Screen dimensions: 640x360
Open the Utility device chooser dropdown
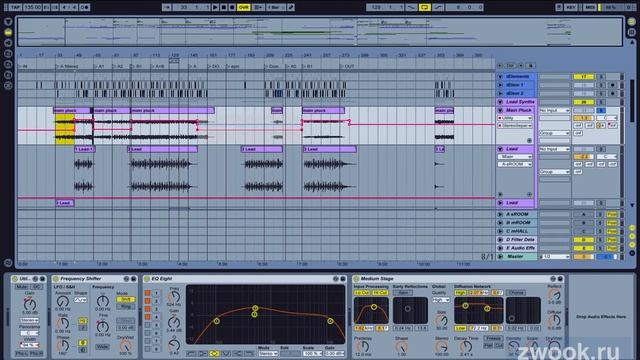click(515, 118)
